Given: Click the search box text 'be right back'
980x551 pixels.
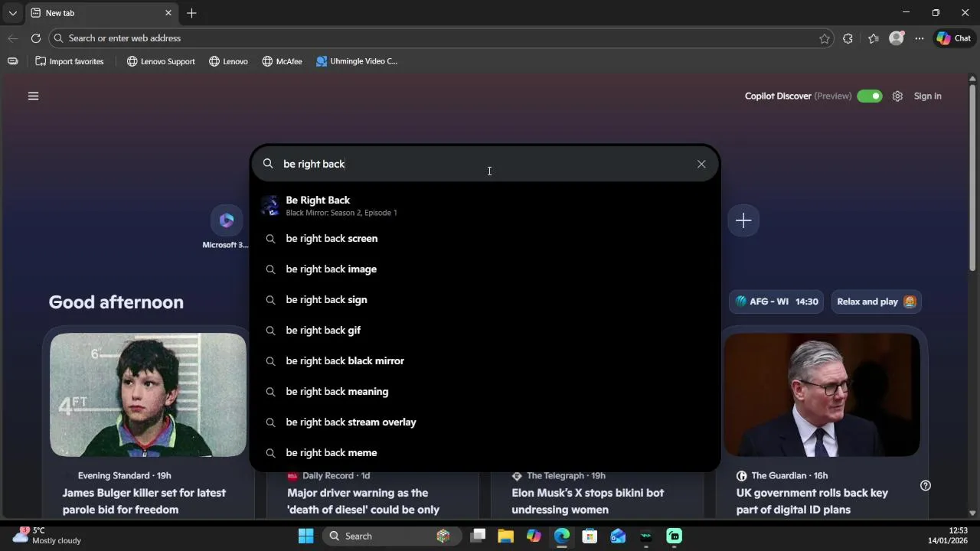Looking at the screenshot, I should click(314, 164).
